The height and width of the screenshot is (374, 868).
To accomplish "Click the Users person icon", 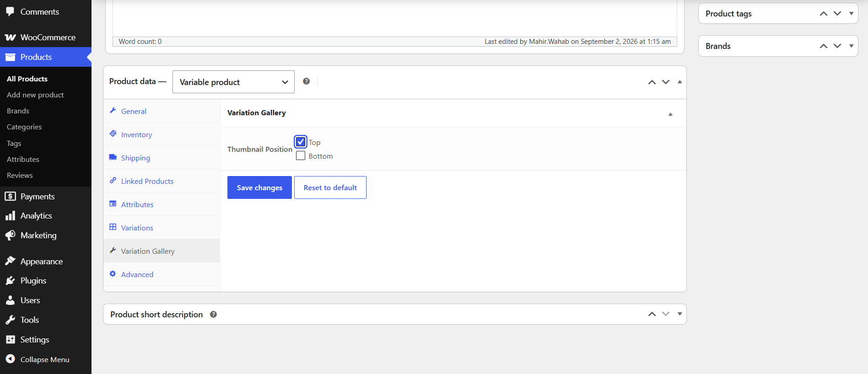I will 10,300.
